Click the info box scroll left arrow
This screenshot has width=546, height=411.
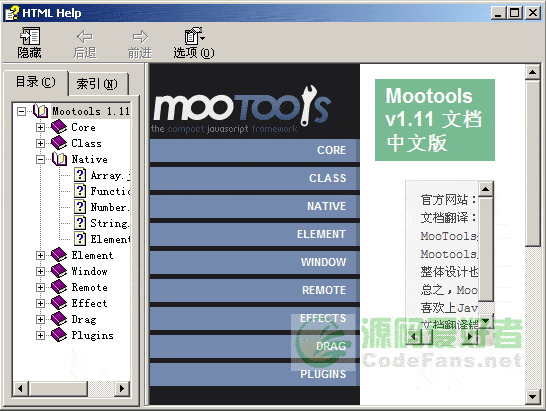414,336
